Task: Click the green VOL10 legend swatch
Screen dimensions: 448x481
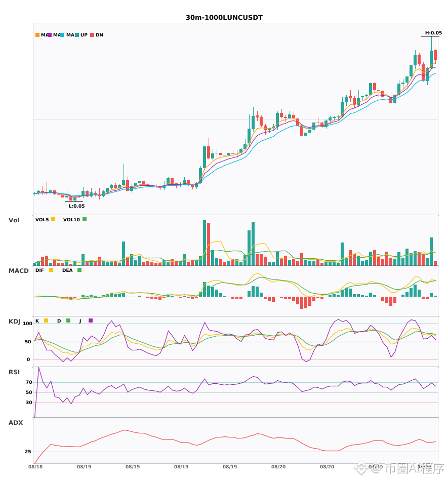Action: pos(85,219)
